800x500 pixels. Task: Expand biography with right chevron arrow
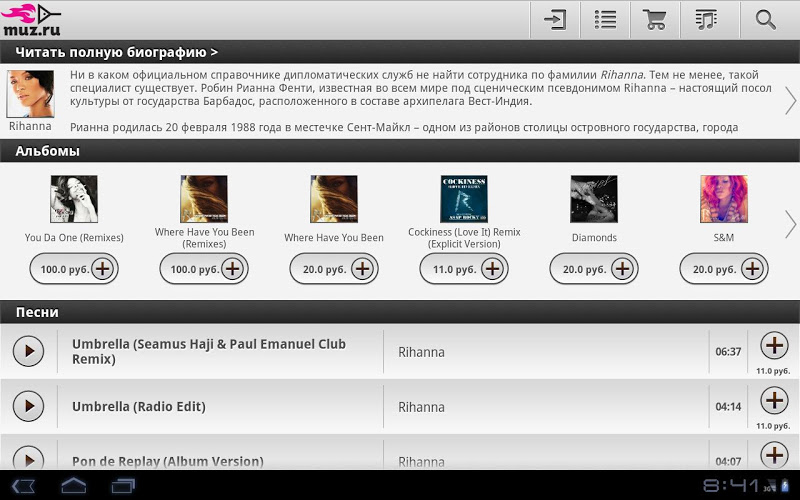[x=790, y=101]
